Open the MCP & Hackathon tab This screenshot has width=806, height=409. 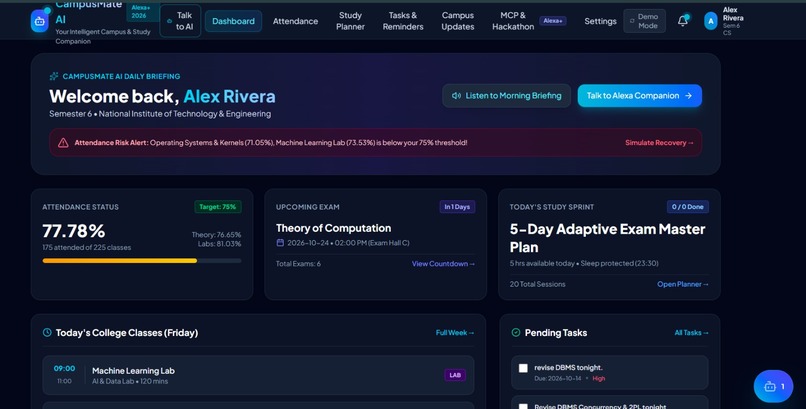[x=513, y=21]
